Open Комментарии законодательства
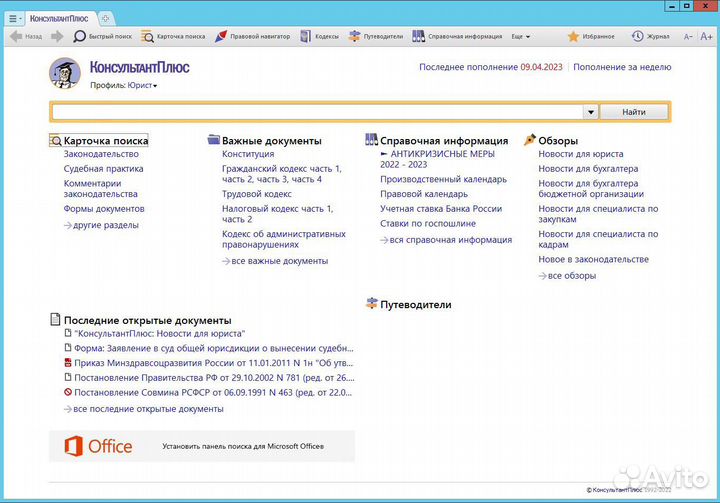Screen dimensions: 720x503 pos(101,188)
